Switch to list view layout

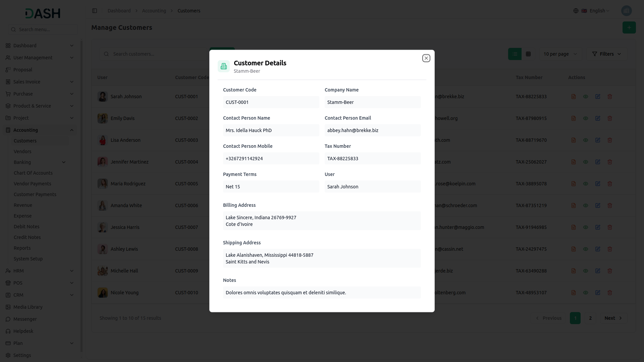pyautogui.click(x=515, y=54)
